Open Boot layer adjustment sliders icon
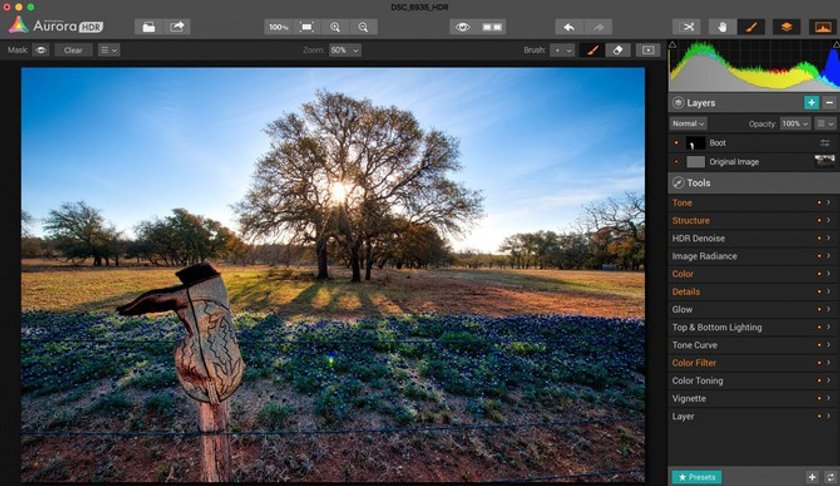840x486 pixels. pos(825,143)
